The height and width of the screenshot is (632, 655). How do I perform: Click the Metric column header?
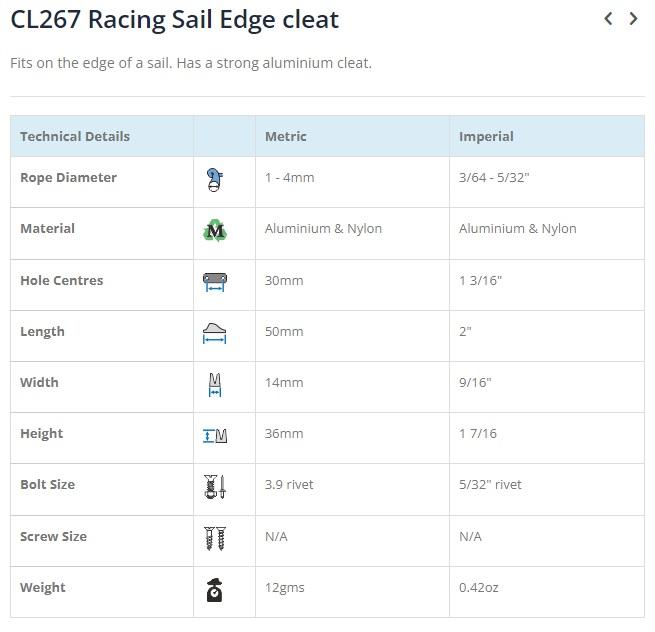(286, 136)
